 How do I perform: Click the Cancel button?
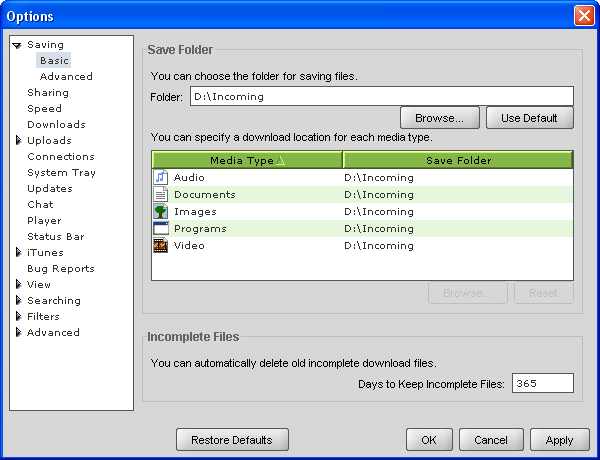[x=491, y=440]
